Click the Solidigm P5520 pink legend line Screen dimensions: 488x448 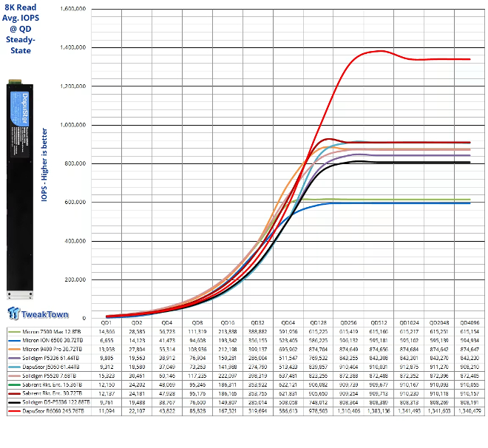pos(14,376)
